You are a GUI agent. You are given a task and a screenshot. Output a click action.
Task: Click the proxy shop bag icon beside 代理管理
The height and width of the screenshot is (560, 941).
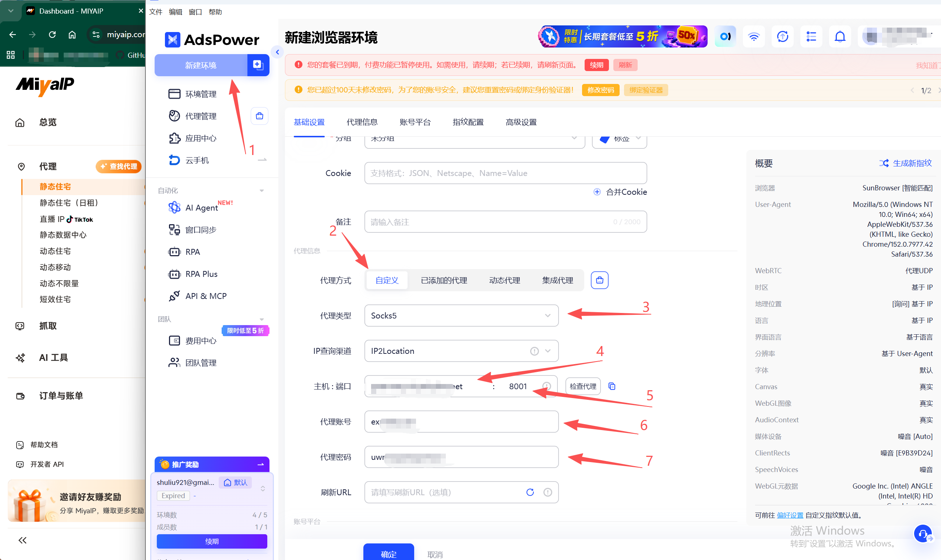260,116
